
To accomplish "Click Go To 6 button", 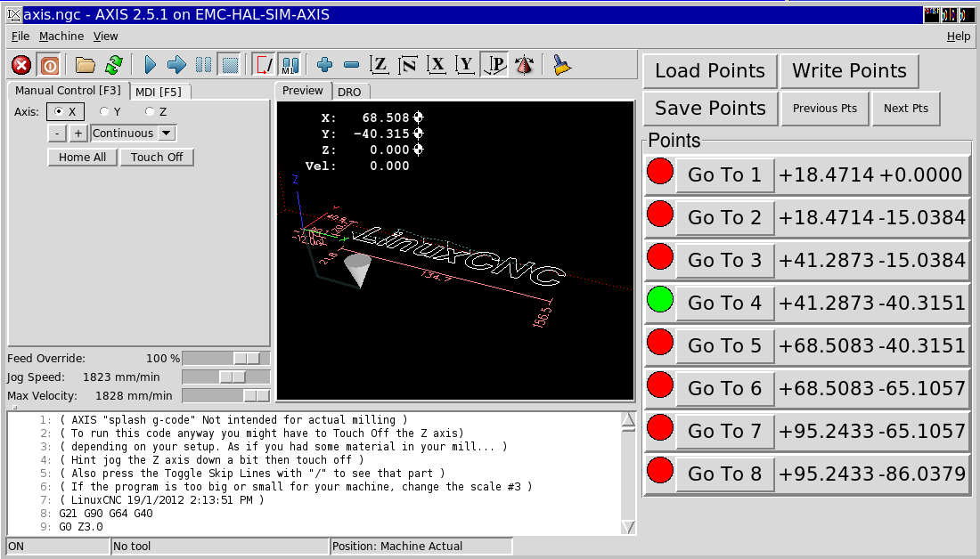I will 725,388.
